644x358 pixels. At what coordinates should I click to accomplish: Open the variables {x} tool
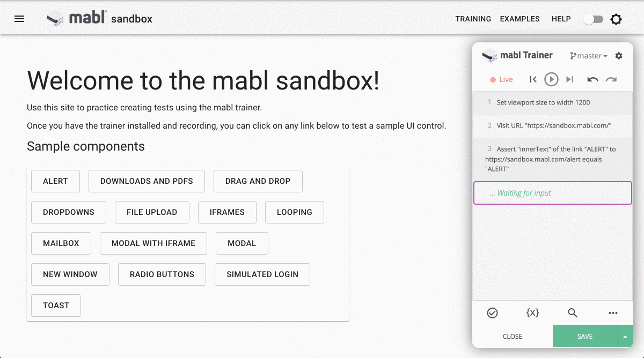click(532, 313)
